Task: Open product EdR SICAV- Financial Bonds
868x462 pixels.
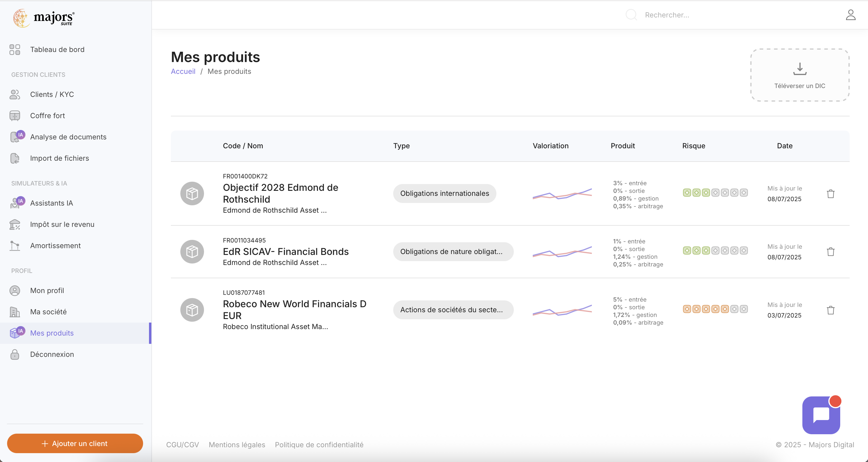Action: click(x=286, y=252)
